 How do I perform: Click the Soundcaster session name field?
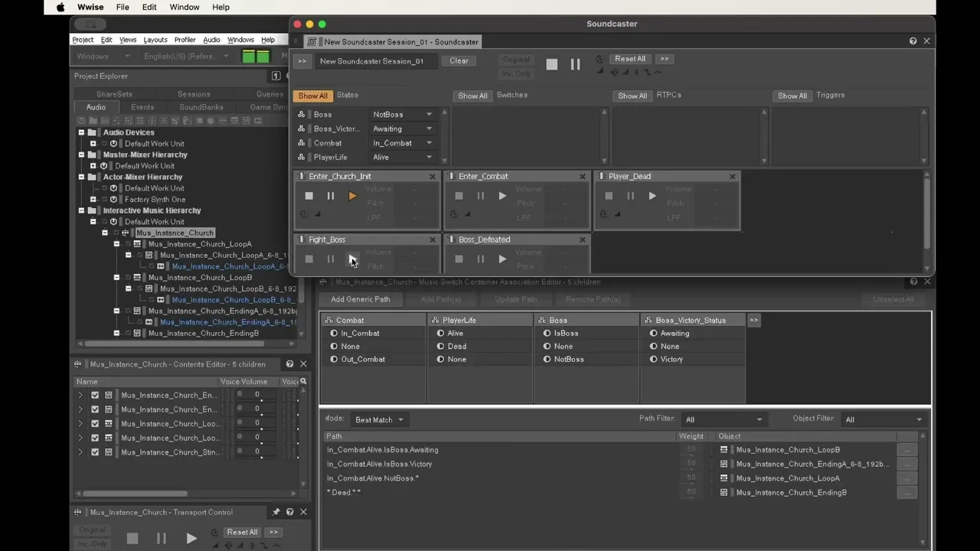point(377,61)
